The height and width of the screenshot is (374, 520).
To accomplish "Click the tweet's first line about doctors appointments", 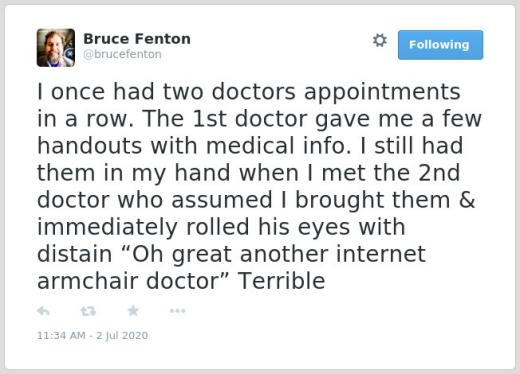I will click(x=249, y=92).
